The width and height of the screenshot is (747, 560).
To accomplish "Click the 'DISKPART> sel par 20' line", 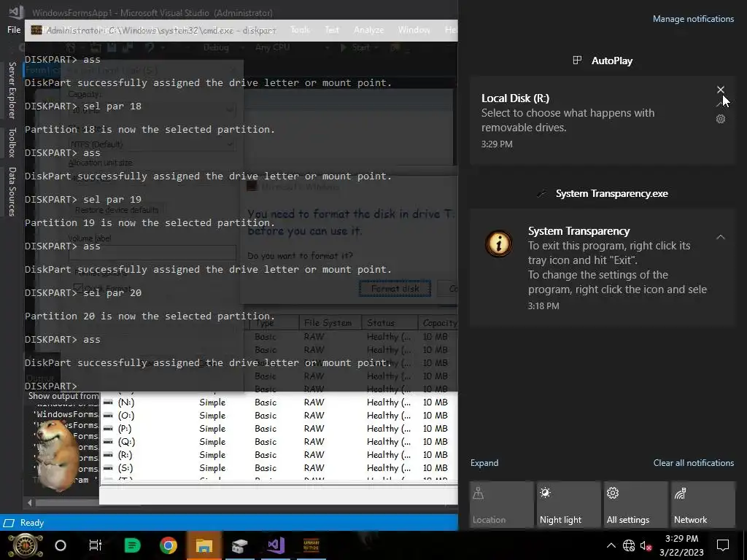I will [83, 293].
